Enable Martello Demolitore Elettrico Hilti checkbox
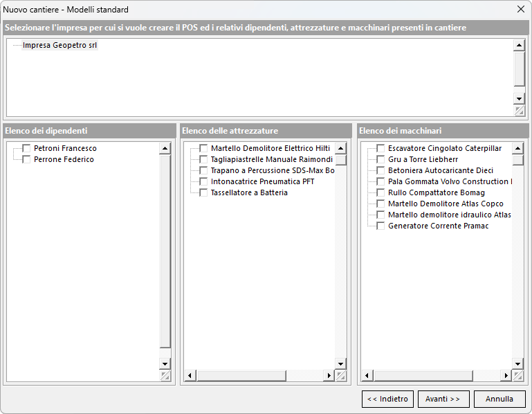Image resolution: width=532 pixels, height=414 pixels. [203, 148]
